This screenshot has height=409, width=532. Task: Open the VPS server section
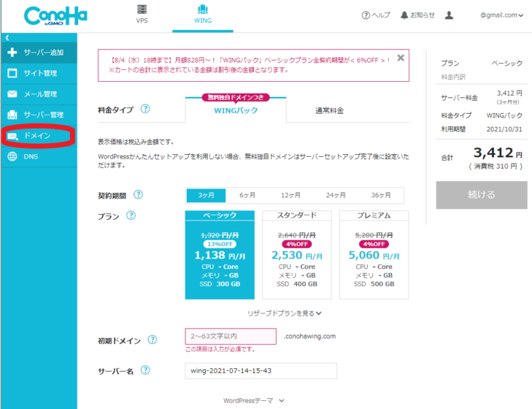(142, 15)
